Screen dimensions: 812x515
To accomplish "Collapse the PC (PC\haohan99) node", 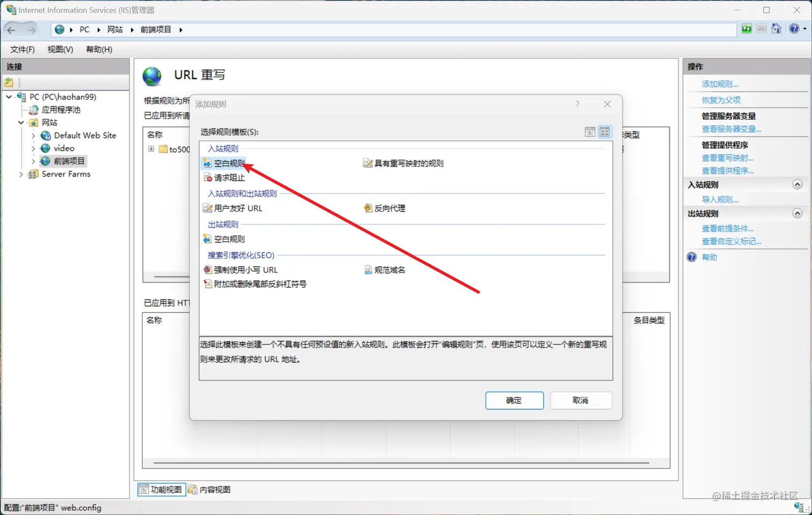I will coord(9,97).
